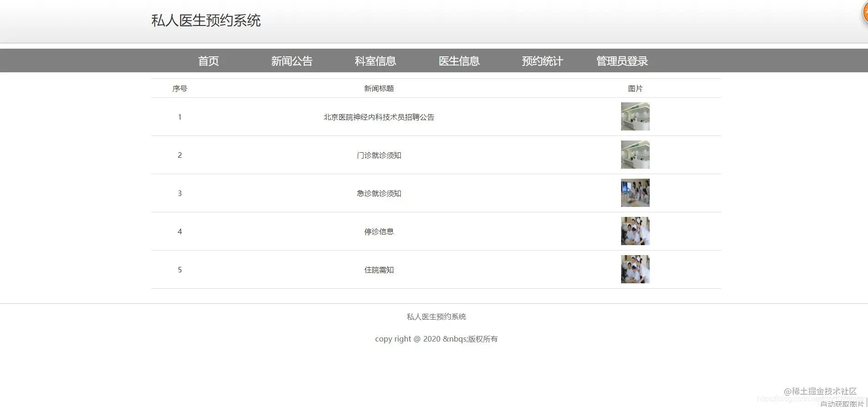Screen dimensions: 868x407
Task: Click the 新闻标题 column header
Action: pos(379,88)
